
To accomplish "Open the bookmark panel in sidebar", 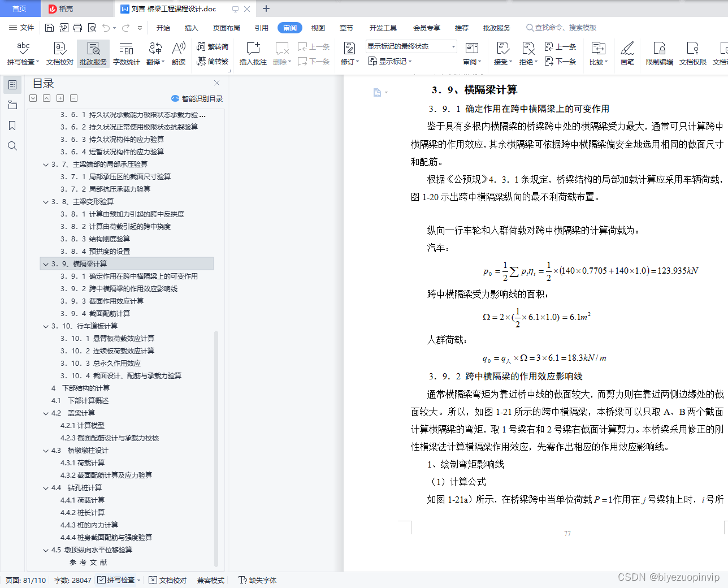I will pos(12,126).
